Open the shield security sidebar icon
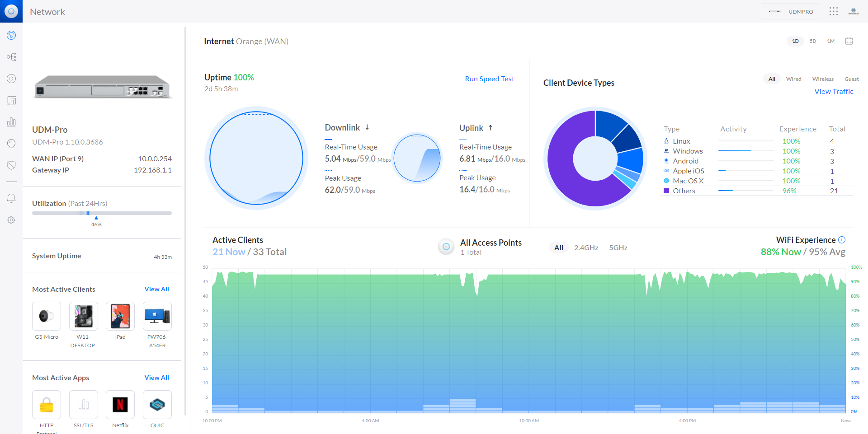This screenshot has width=868, height=434. [x=11, y=165]
